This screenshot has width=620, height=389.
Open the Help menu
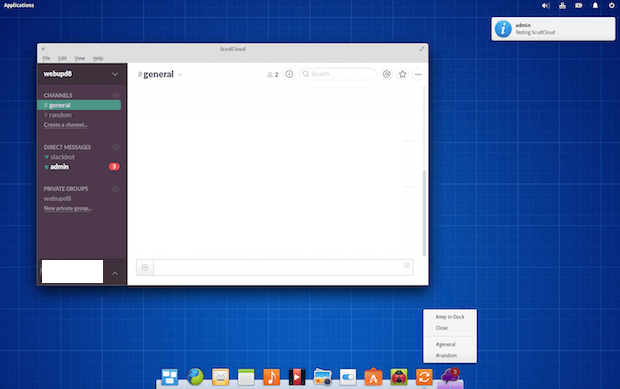coord(98,58)
